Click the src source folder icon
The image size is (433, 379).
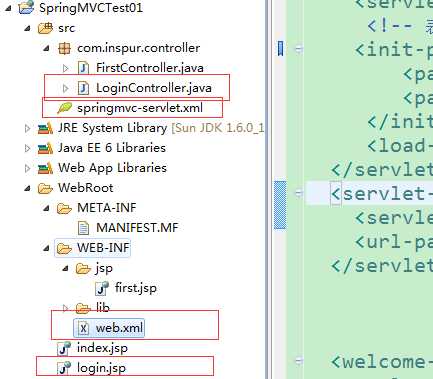pos(45,28)
